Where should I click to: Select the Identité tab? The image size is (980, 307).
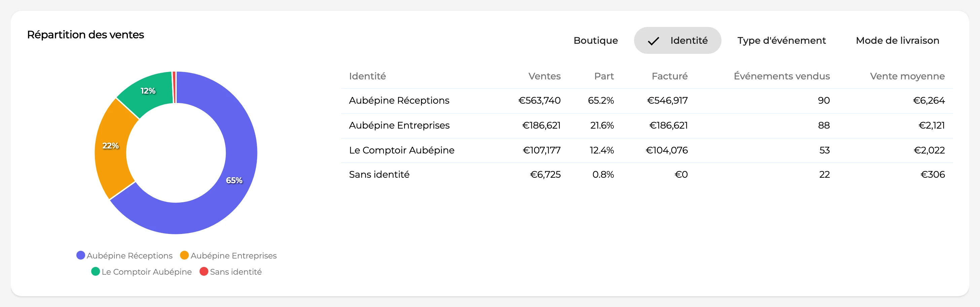[x=677, y=40]
